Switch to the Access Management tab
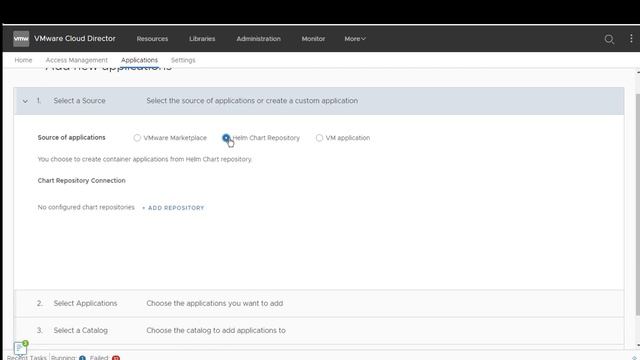This screenshot has width=640, height=360. pyautogui.click(x=77, y=60)
